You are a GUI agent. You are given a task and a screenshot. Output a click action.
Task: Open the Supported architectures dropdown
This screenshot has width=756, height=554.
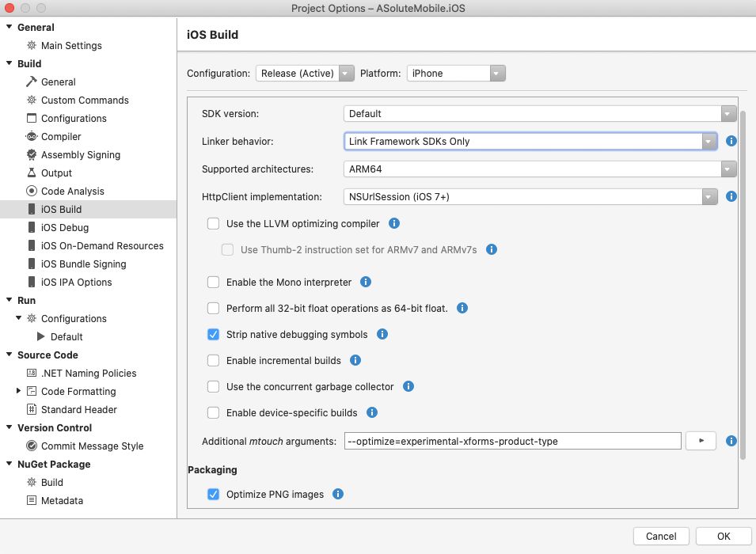(541, 169)
